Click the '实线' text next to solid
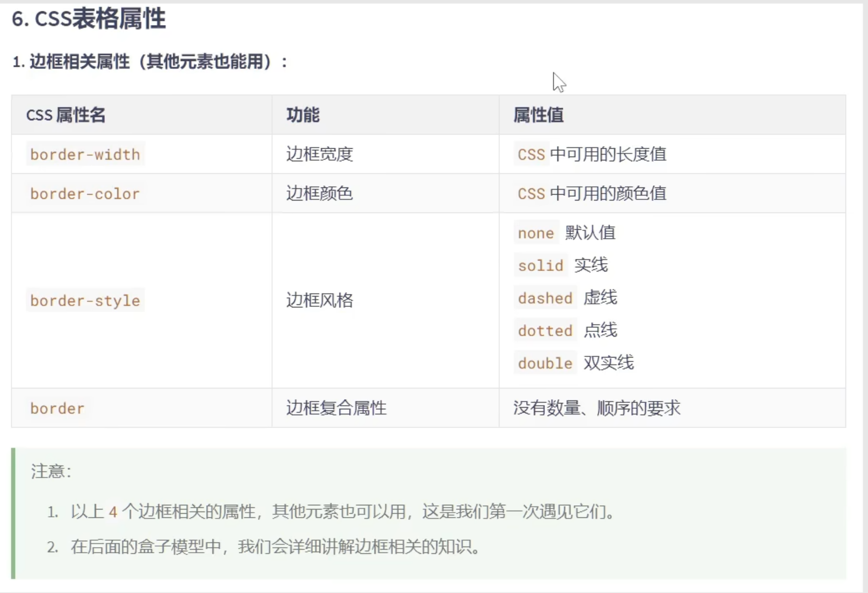The width and height of the screenshot is (868, 593). [x=591, y=265]
